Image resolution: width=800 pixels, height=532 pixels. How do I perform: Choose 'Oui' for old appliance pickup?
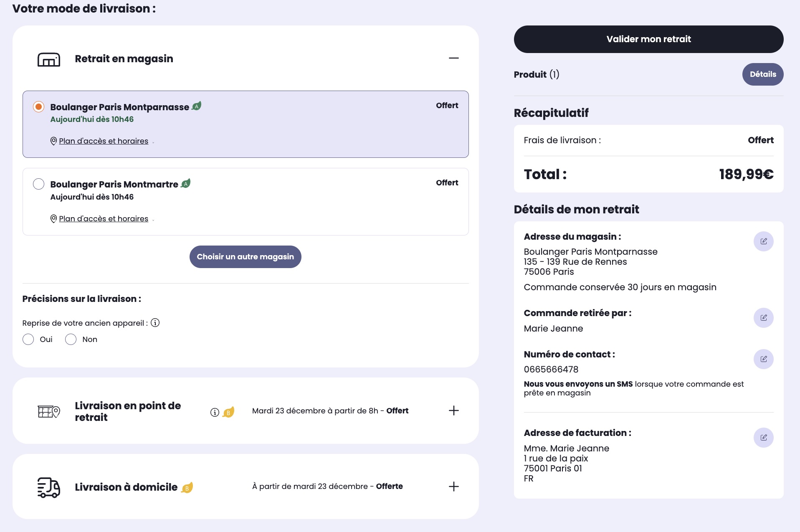[x=28, y=339]
